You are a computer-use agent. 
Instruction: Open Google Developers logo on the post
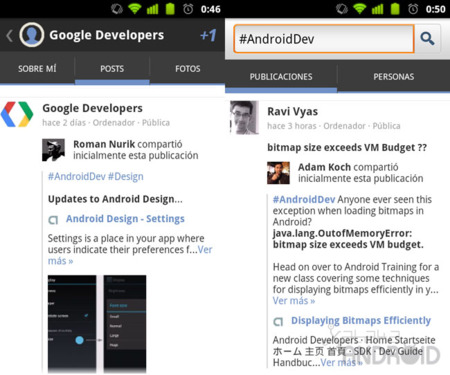pyautogui.click(x=17, y=114)
